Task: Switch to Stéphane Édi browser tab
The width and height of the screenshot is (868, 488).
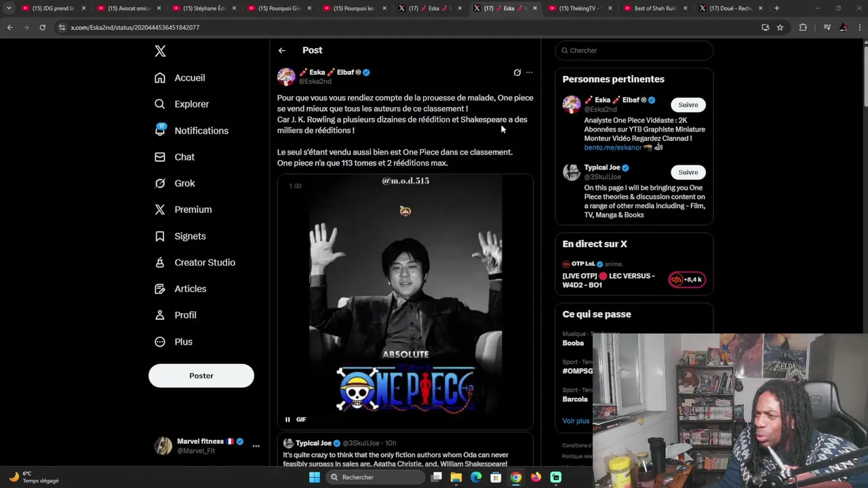Action: point(203,8)
